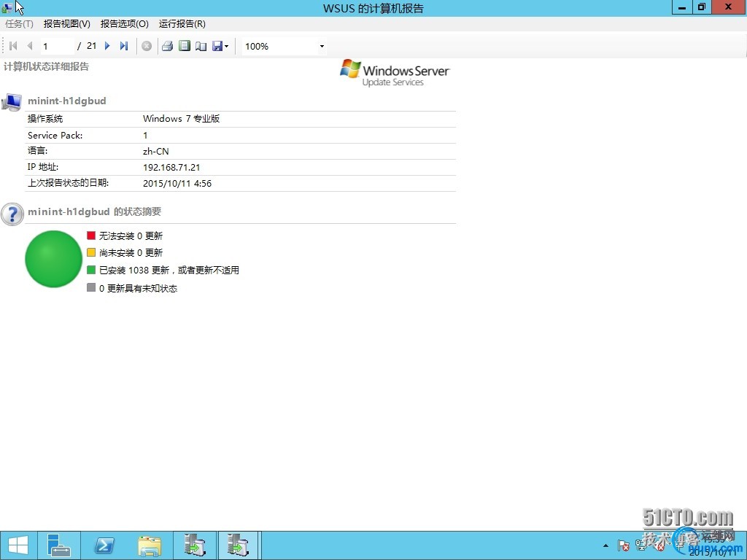747x560 pixels.
Task: Minimize the WSUS report window
Action: [682, 7]
